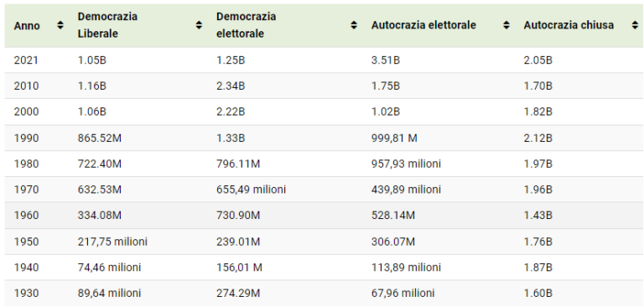The width and height of the screenshot is (644, 307).
Task: Select the Anno column header text
Action: click(27, 26)
